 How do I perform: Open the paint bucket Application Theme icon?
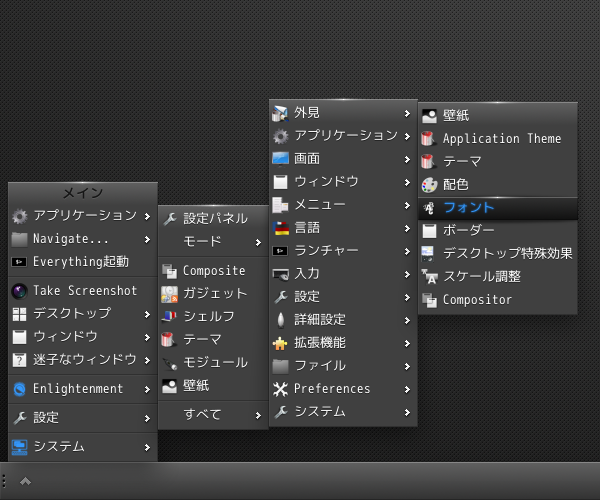coord(429,138)
